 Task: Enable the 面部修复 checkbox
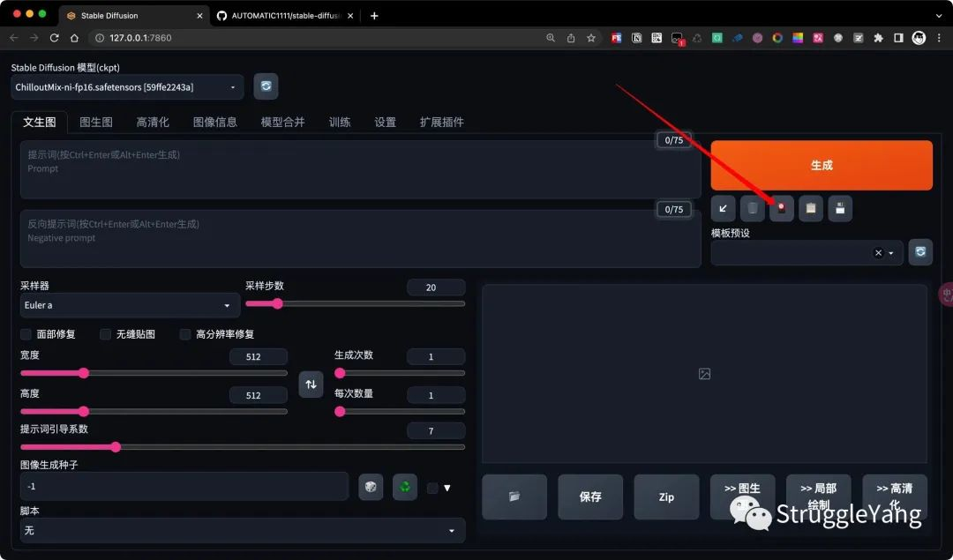click(x=26, y=334)
